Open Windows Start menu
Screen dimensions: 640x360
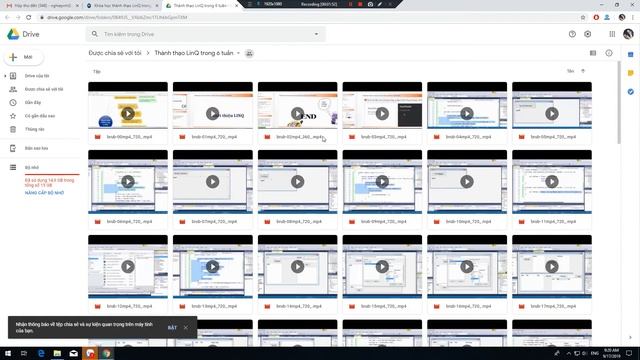coord(8,353)
